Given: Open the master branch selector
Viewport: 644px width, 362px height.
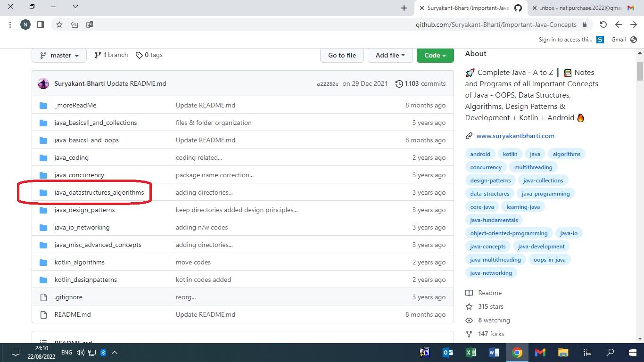Looking at the screenshot, I should coord(58,55).
